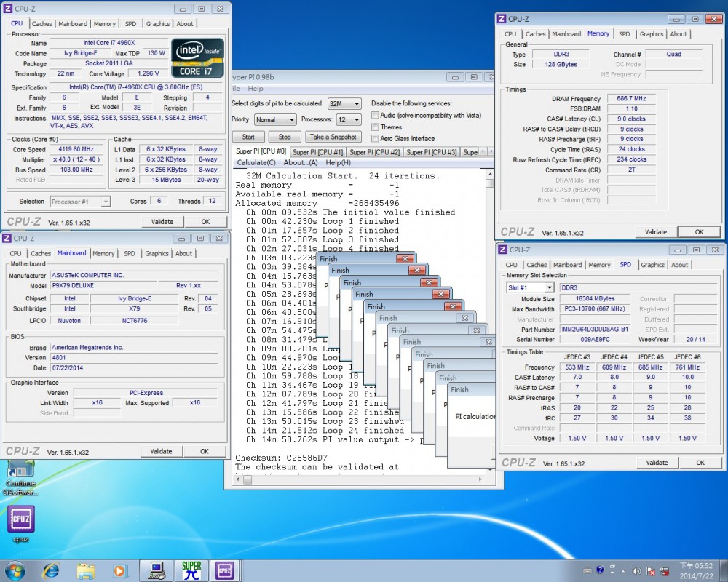Viewport: 728px width, 582px height.
Task: Check the Themes checkbox in Super PI
Action: [x=375, y=127]
